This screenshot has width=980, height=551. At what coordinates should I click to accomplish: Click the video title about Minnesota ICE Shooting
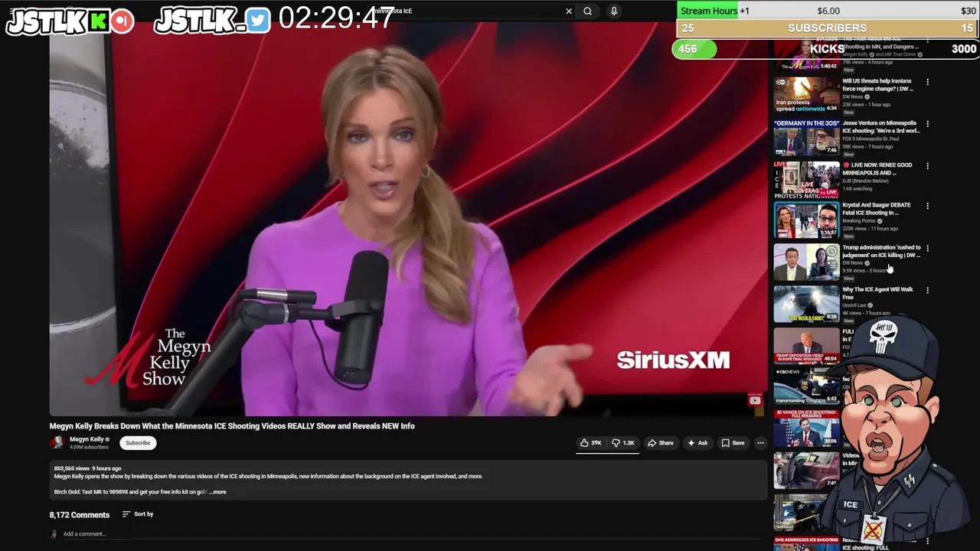pyautogui.click(x=232, y=426)
